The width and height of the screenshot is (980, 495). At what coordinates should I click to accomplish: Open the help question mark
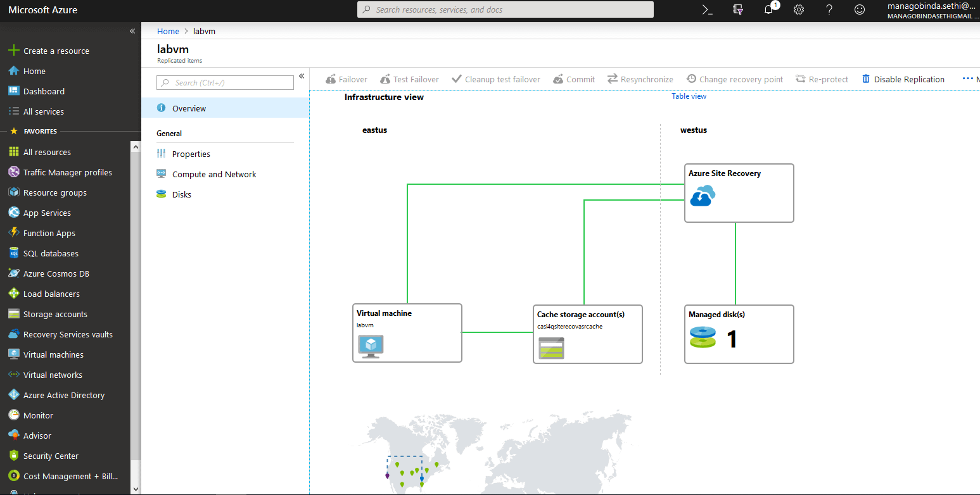pos(829,9)
